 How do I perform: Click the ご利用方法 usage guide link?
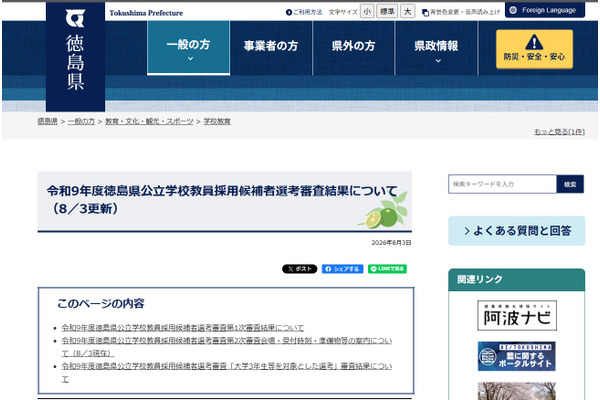coord(304,12)
